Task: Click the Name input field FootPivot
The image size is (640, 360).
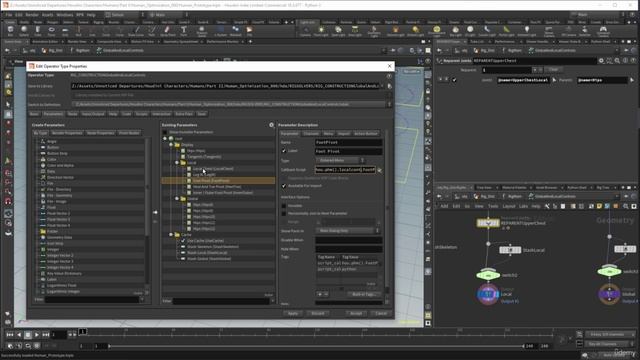Action: tap(349, 142)
